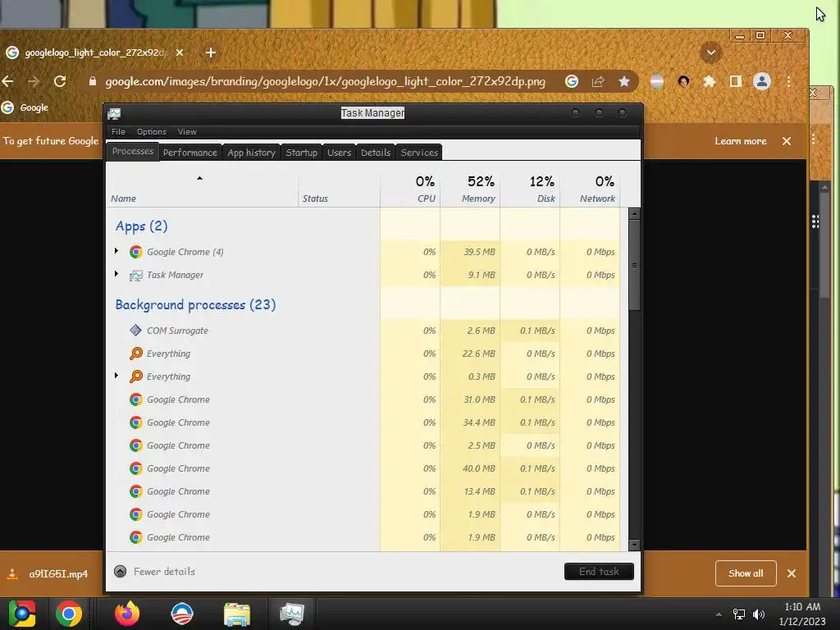Select the COM Surrogate process
This screenshot has width=840, height=630.
pyautogui.click(x=363, y=331)
